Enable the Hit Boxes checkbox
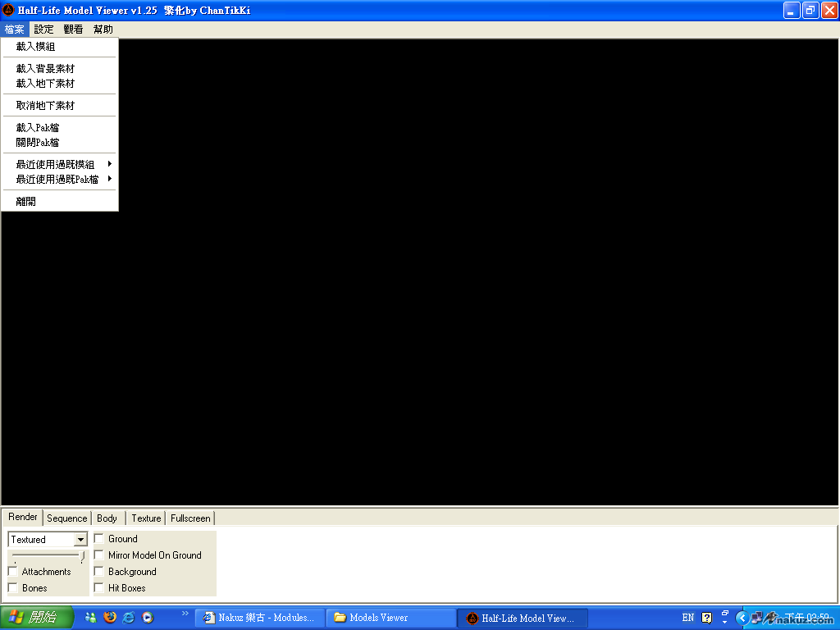The width and height of the screenshot is (840, 630). (99, 587)
